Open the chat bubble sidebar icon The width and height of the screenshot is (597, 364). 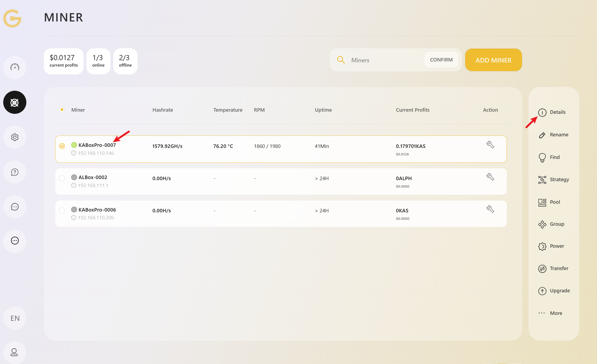click(15, 207)
